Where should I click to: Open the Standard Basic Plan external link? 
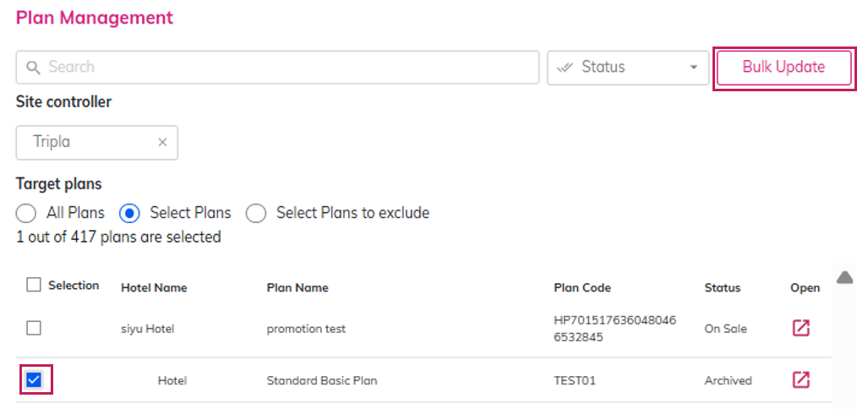(x=800, y=379)
